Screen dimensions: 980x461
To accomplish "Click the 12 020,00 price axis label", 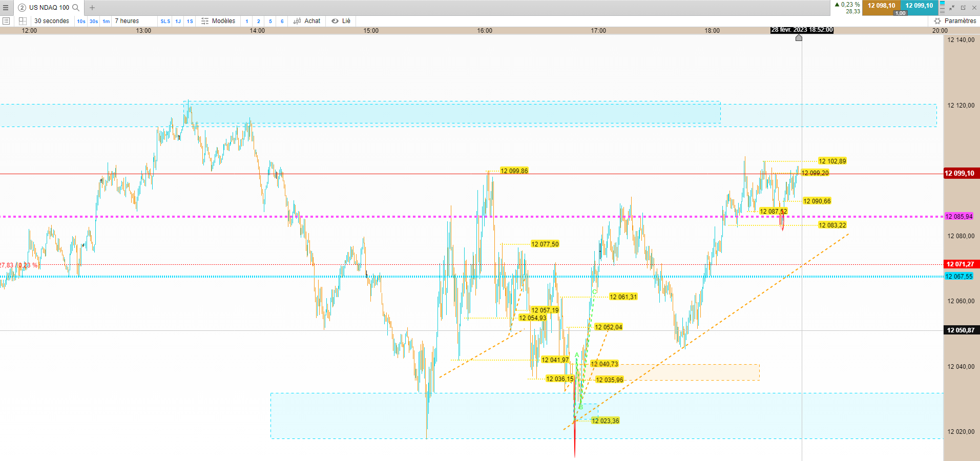I will coord(961,432).
